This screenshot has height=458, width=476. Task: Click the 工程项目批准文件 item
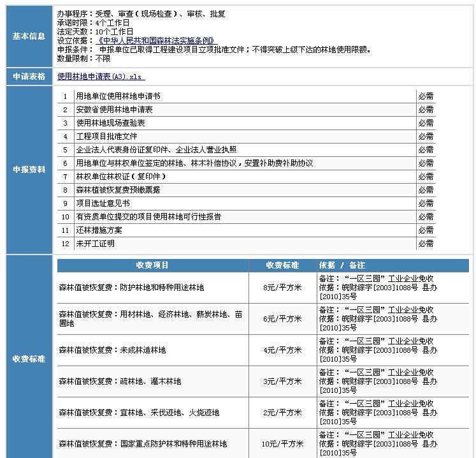(x=106, y=137)
